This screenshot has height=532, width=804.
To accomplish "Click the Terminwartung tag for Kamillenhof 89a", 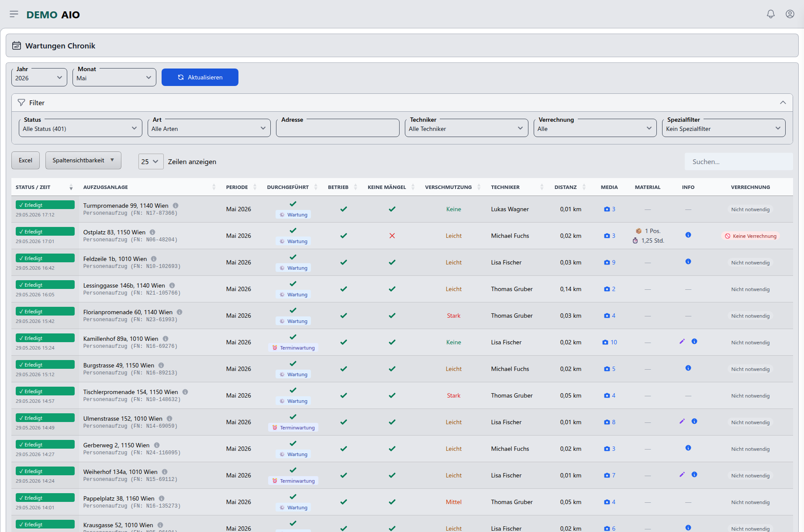I will (x=293, y=348).
